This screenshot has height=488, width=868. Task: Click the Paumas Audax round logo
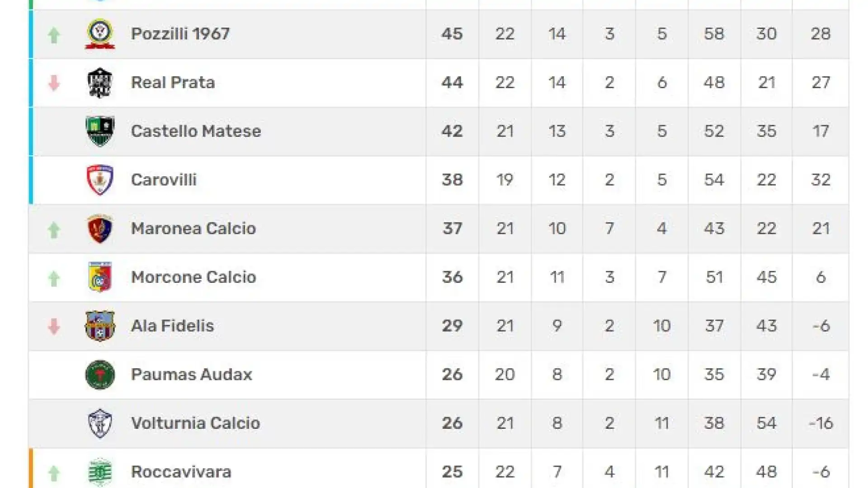tap(100, 375)
